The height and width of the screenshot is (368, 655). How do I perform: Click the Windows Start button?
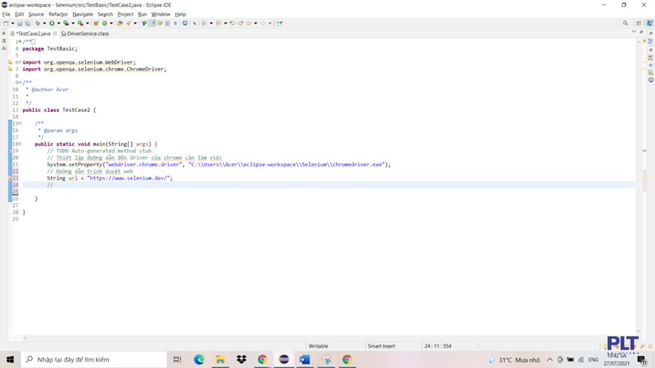[10, 359]
